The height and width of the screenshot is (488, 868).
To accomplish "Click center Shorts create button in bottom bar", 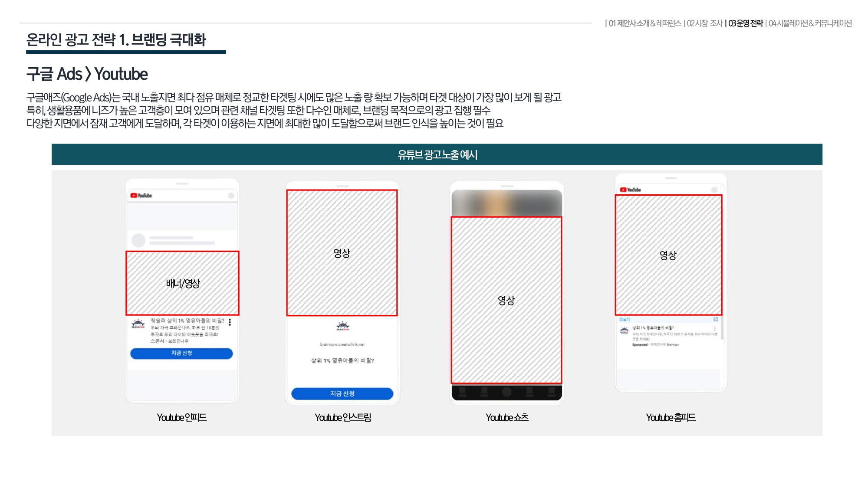I will [506, 392].
